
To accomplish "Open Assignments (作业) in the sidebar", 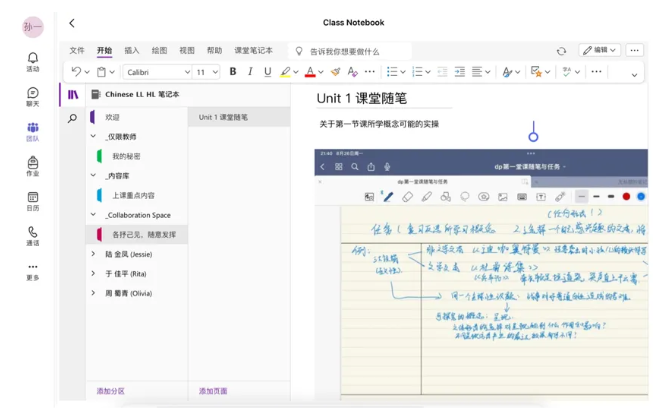I will click(33, 165).
